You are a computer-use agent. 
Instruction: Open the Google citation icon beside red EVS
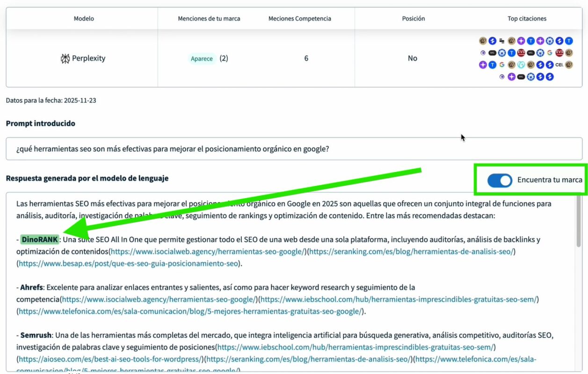(550, 53)
